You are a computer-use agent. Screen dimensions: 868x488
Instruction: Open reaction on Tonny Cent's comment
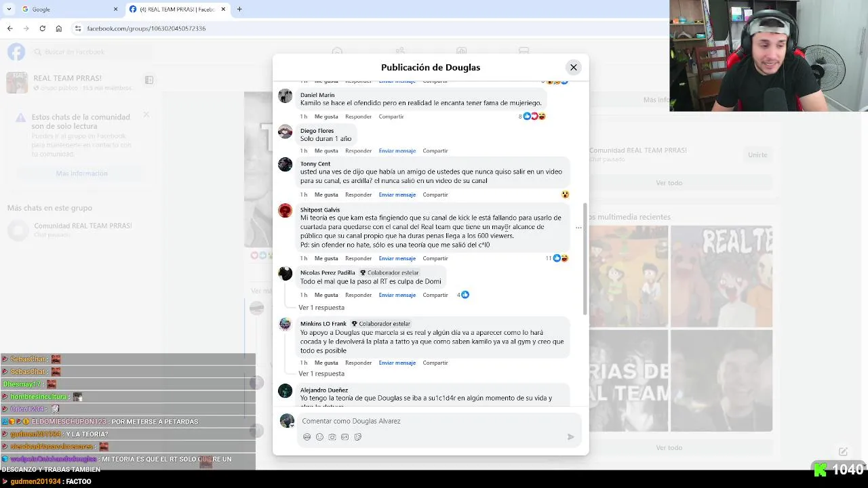pyautogui.click(x=565, y=195)
